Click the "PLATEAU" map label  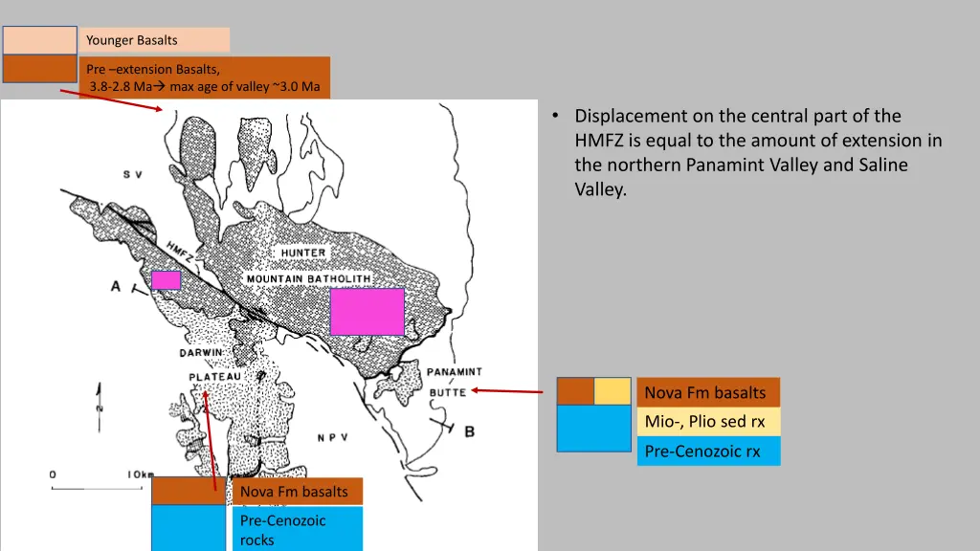(215, 377)
